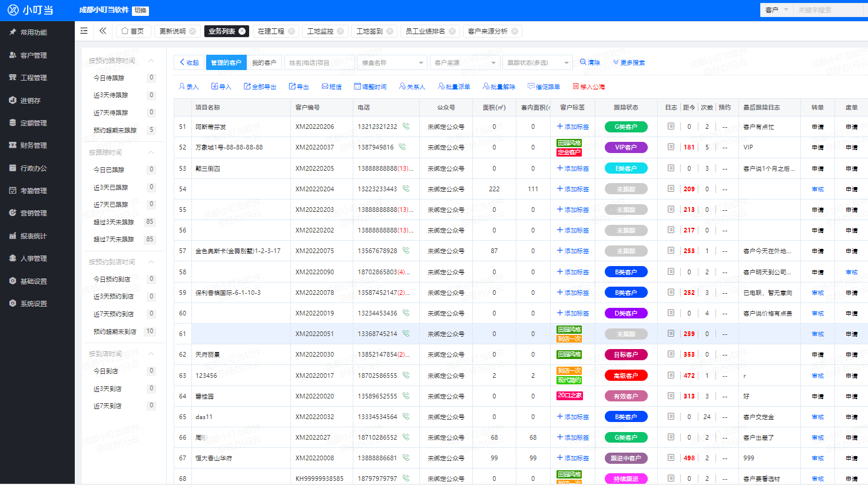
Task: Click the 催促跟单 toolbar button
Action: pos(544,87)
